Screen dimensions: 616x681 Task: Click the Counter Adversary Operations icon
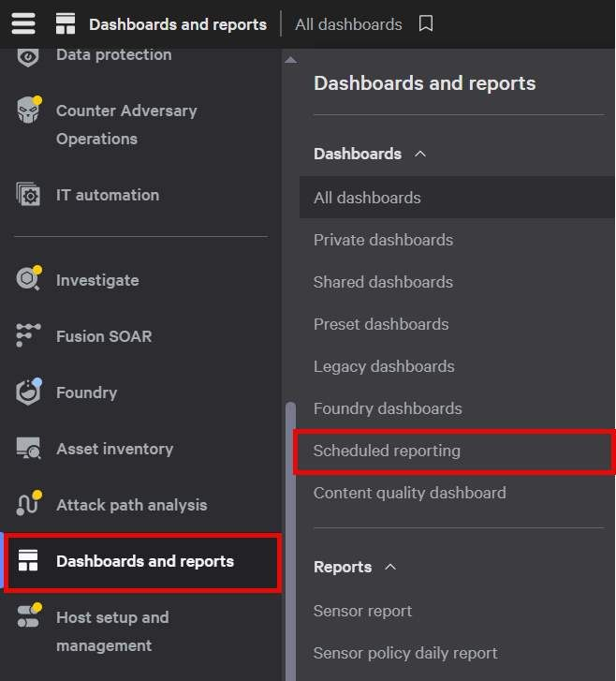pos(29,111)
